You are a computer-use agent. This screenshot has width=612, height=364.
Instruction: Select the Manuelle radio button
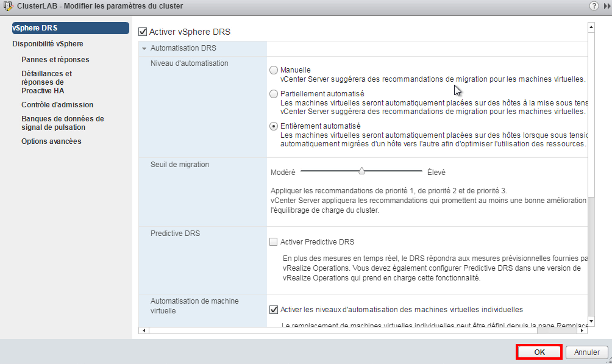274,70
